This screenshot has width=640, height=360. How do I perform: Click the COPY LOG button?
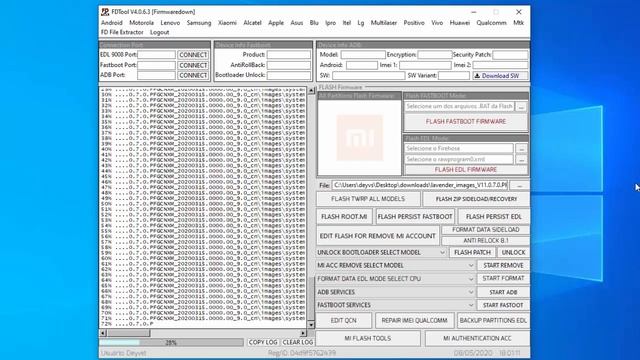point(263,342)
